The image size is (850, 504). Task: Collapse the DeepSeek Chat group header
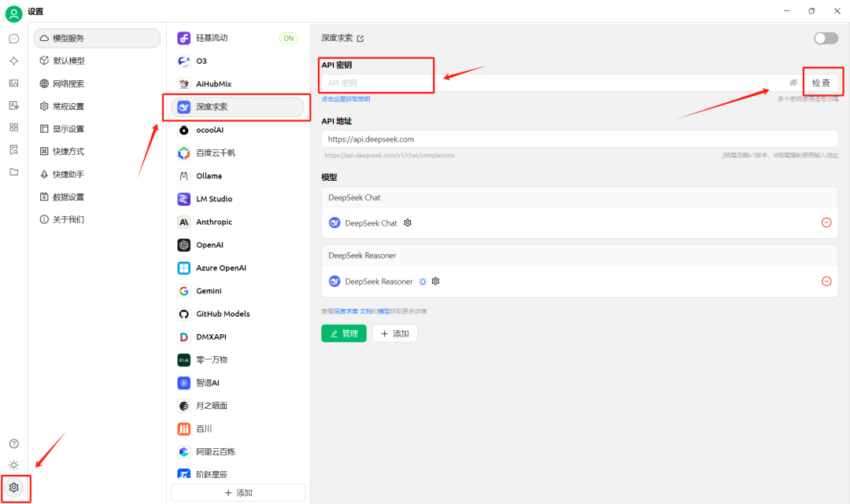pyautogui.click(x=579, y=197)
